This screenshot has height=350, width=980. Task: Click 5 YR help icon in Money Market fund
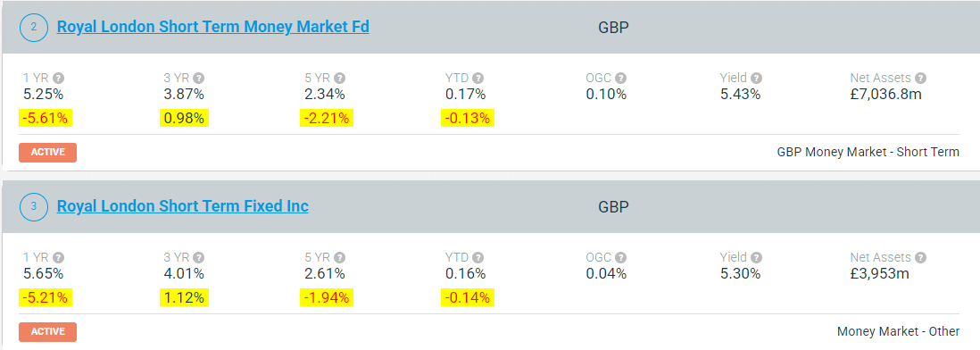point(339,79)
